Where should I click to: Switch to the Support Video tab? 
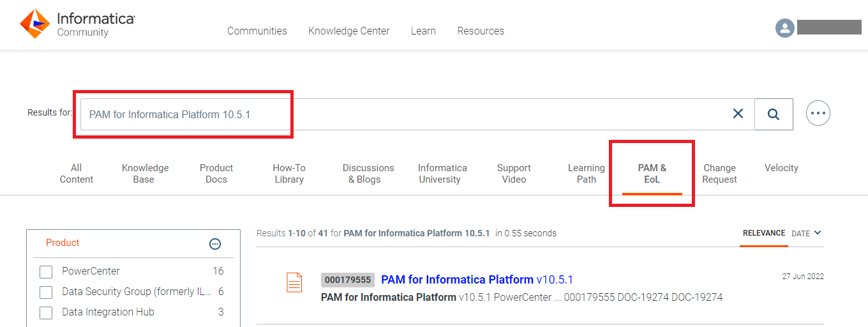tap(514, 174)
